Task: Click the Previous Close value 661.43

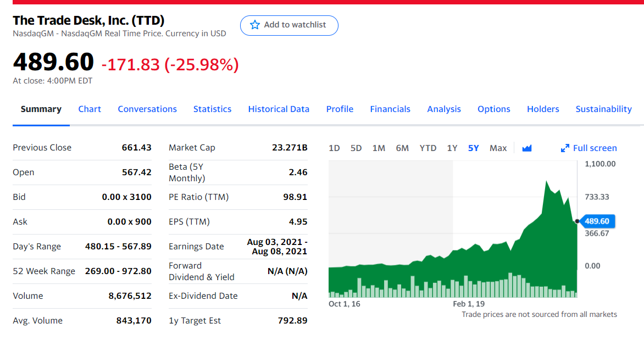Action: [x=137, y=148]
